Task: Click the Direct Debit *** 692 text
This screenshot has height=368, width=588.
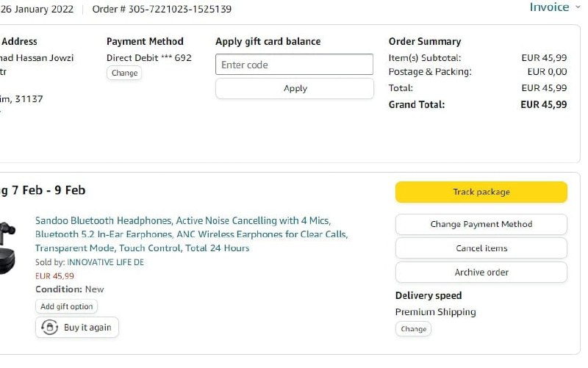Action: [x=149, y=57]
